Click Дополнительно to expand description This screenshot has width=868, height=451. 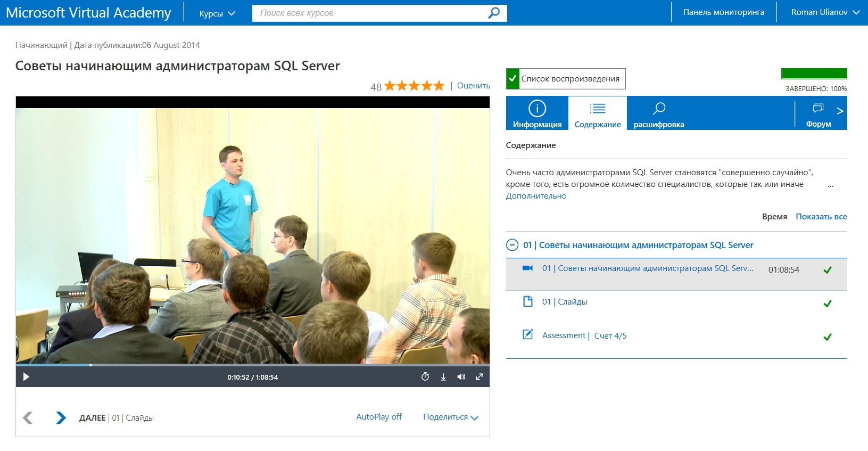[x=536, y=196]
